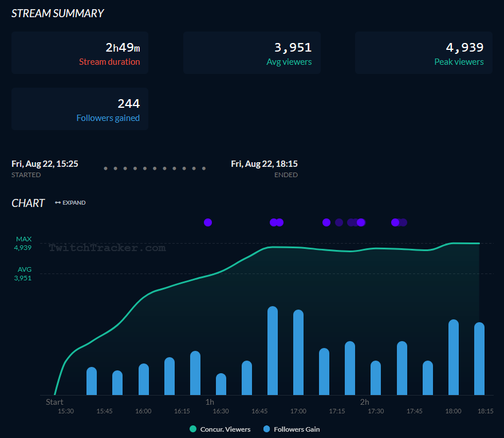504x438 pixels.
Task: Click the short followers bar above 16:30
Action: point(221,384)
